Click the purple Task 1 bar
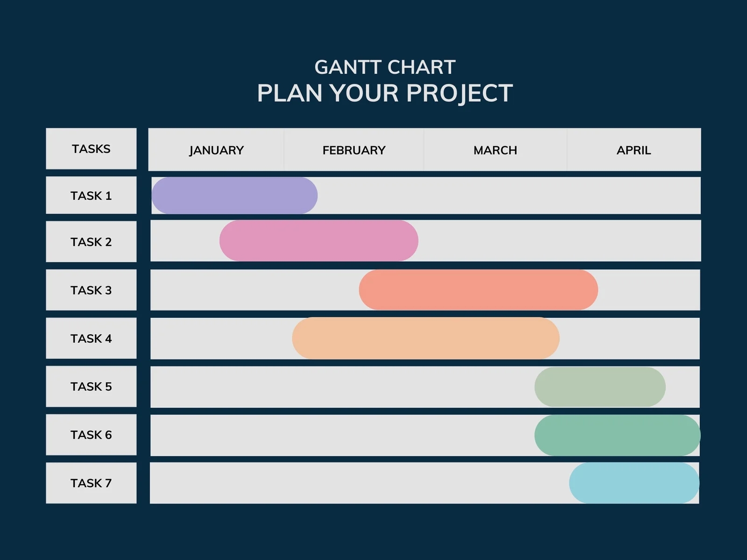The height and width of the screenshot is (560, 747). (x=234, y=196)
